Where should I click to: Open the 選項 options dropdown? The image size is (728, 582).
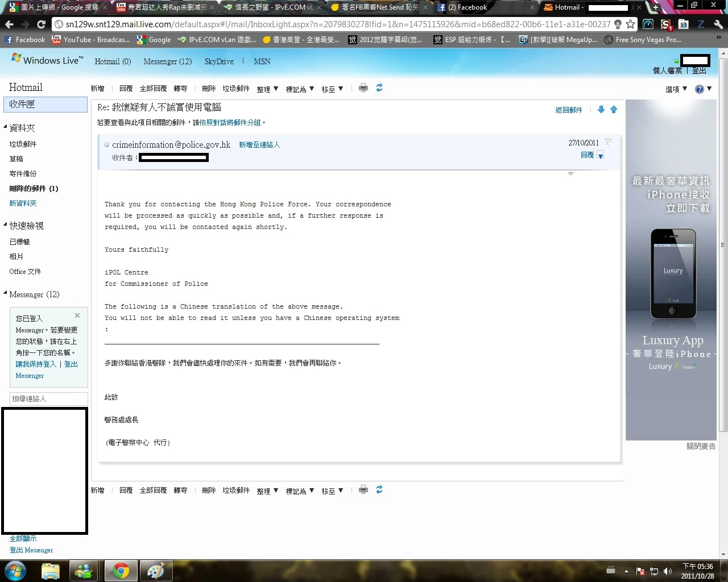click(676, 89)
